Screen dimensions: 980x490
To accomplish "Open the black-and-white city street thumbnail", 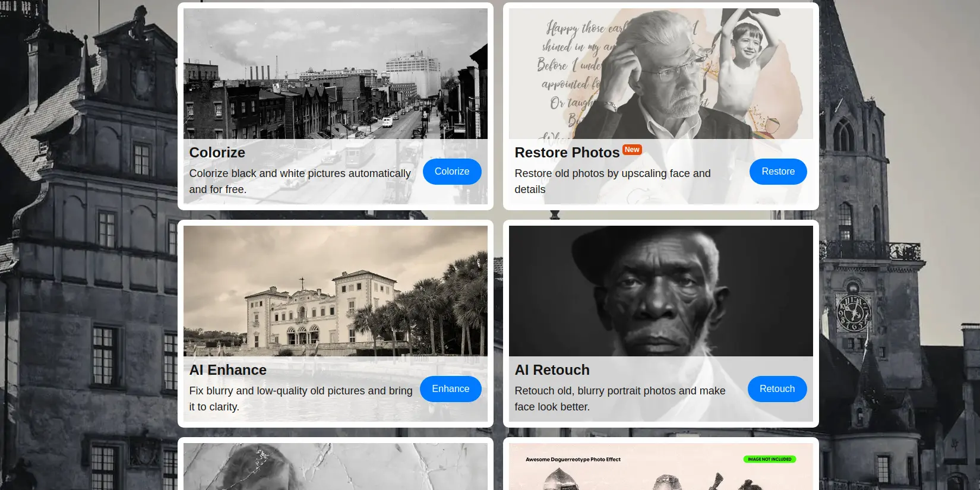I will pyautogui.click(x=336, y=74).
